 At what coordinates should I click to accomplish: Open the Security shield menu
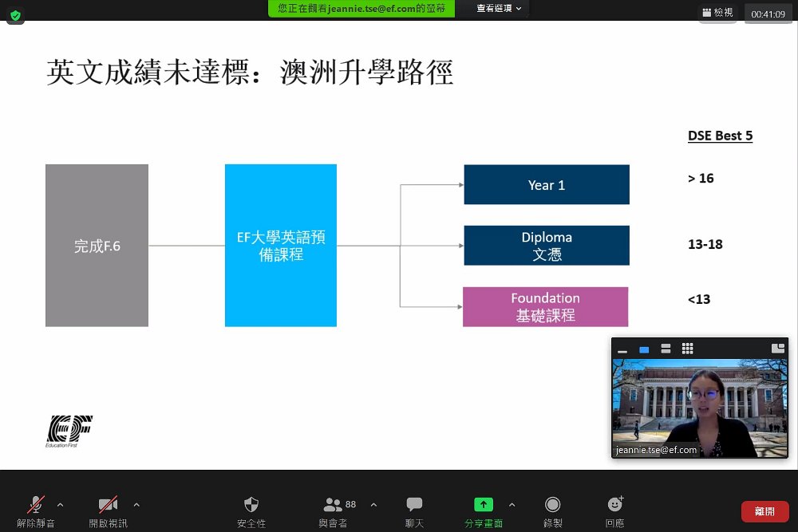251,511
